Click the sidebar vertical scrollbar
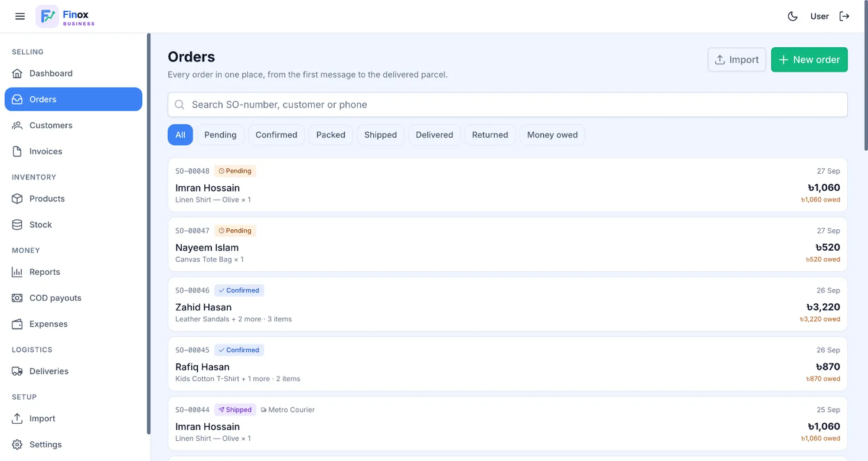The image size is (868, 461). [149, 233]
